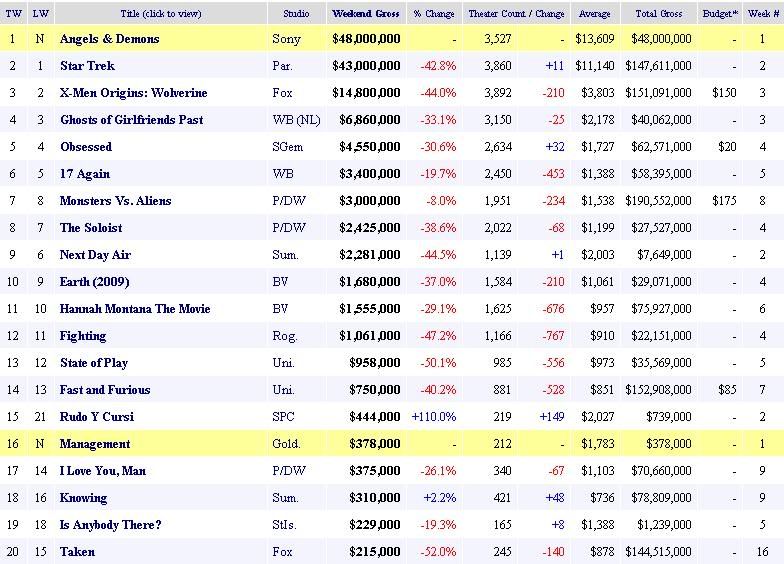Open the Taken movie page
This screenshot has width=784, height=564.
(77, 552)
